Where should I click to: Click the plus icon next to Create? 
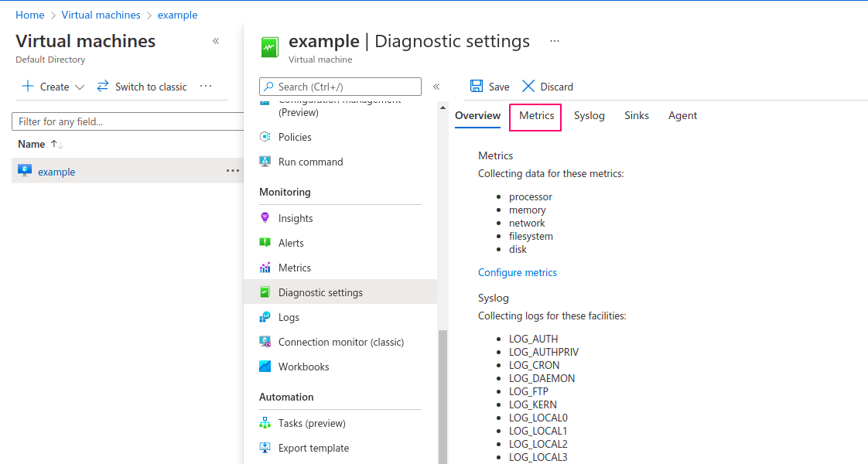click(x=28, y=87)
